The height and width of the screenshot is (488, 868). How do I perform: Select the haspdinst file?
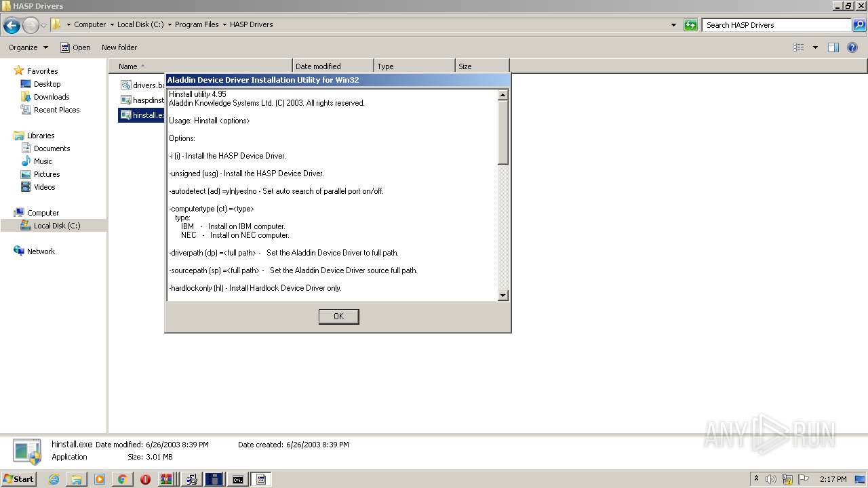pyautogui.click(x=142, y=100)
